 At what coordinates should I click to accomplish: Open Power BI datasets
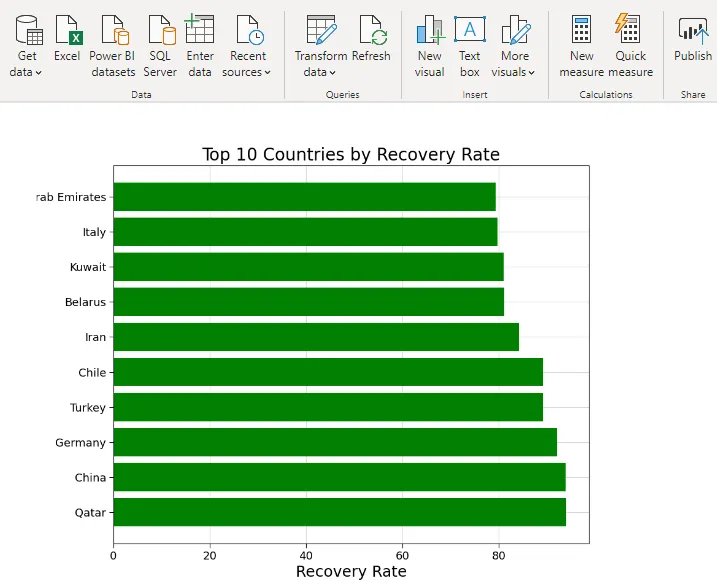(112, 31)
